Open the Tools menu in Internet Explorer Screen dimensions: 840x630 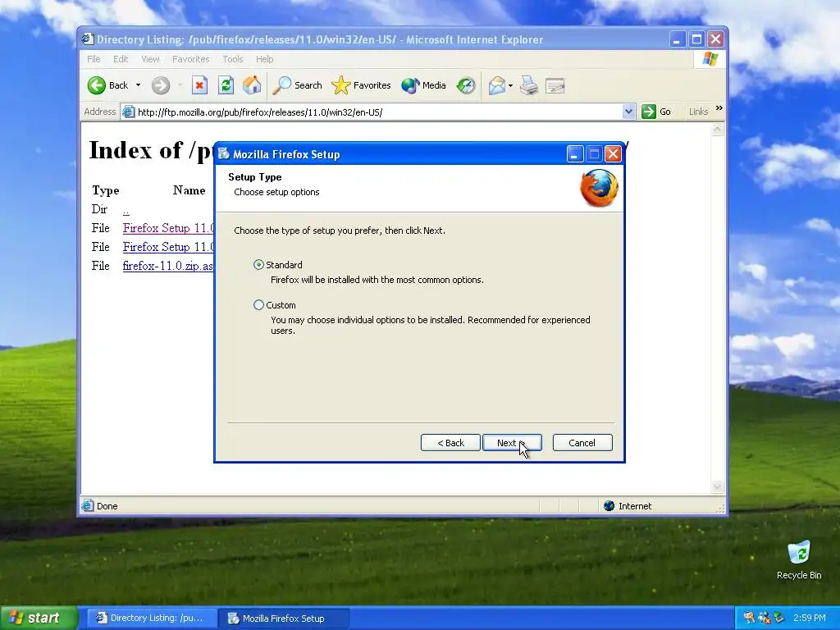click(232, 59)
